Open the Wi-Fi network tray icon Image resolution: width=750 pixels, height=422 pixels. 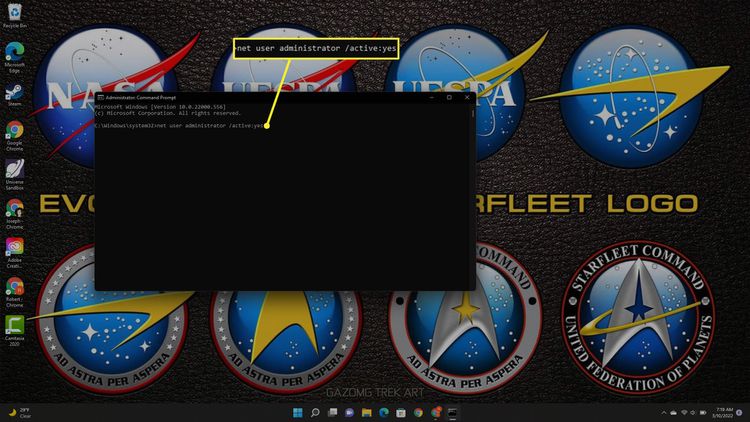(x=684, y=412)
